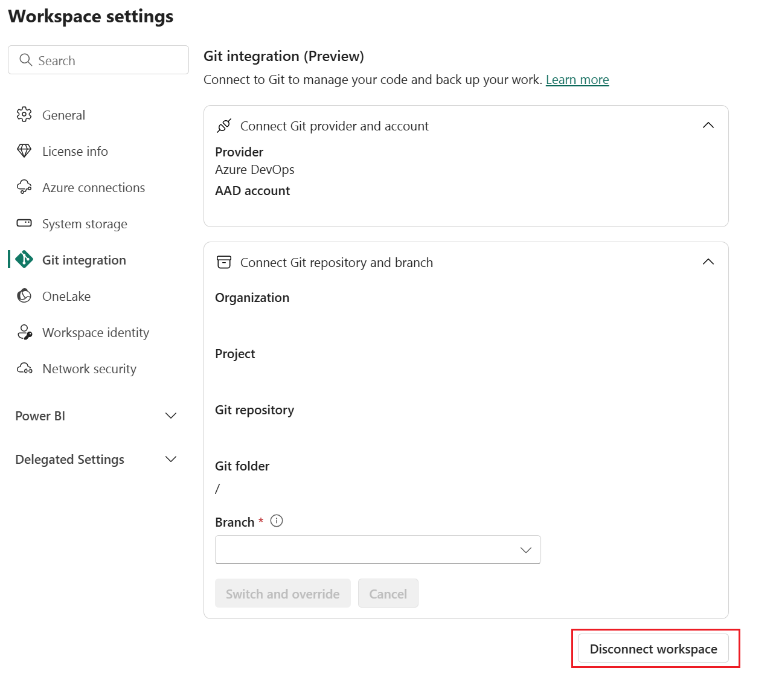This screenshot has height=700, width=779.
Task: Click the Workspace identity person-key icon
Action: (24, 332)
